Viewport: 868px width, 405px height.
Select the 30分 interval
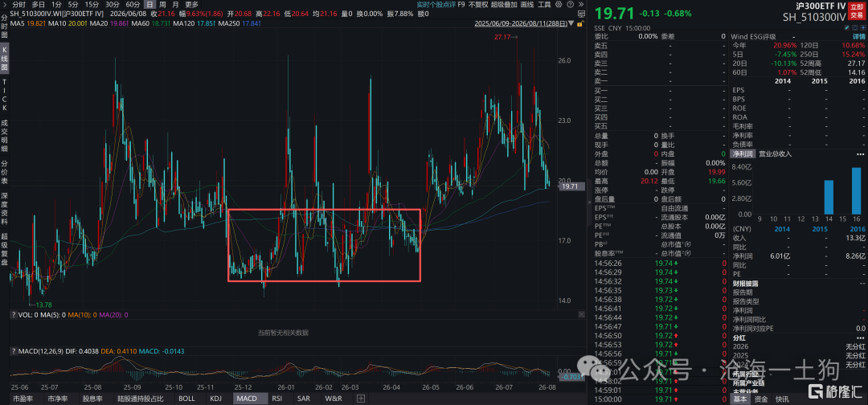point(113,4)
